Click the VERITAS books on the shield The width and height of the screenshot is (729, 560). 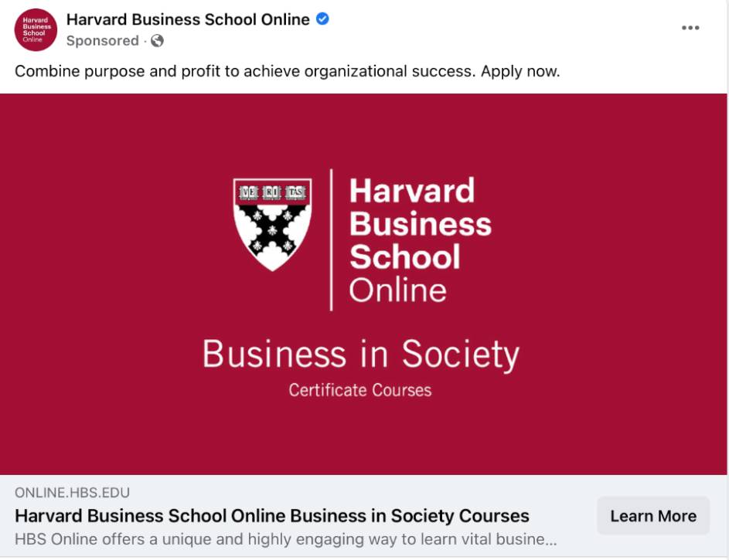(272, 192)
